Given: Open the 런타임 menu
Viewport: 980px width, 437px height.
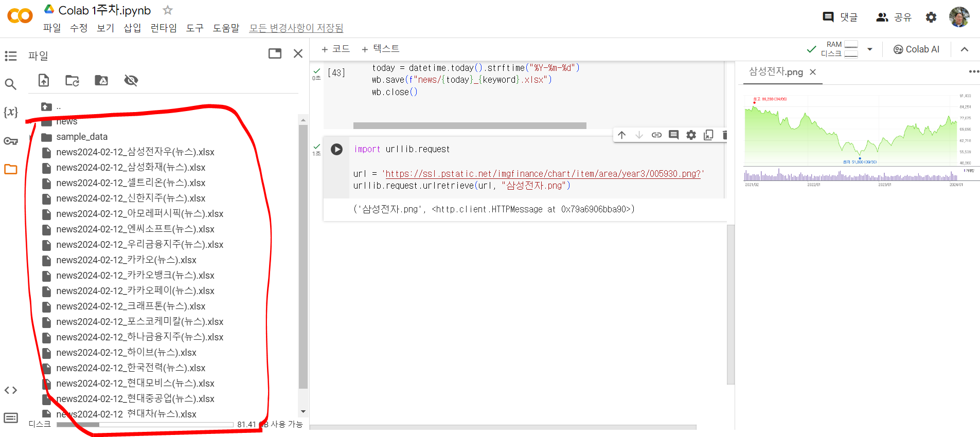Looking at the screenshot, I should pos(164,28).
